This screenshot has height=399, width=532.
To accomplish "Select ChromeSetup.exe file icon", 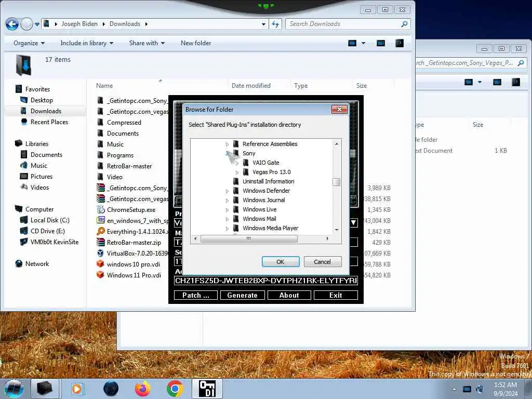I will point(101,210).
